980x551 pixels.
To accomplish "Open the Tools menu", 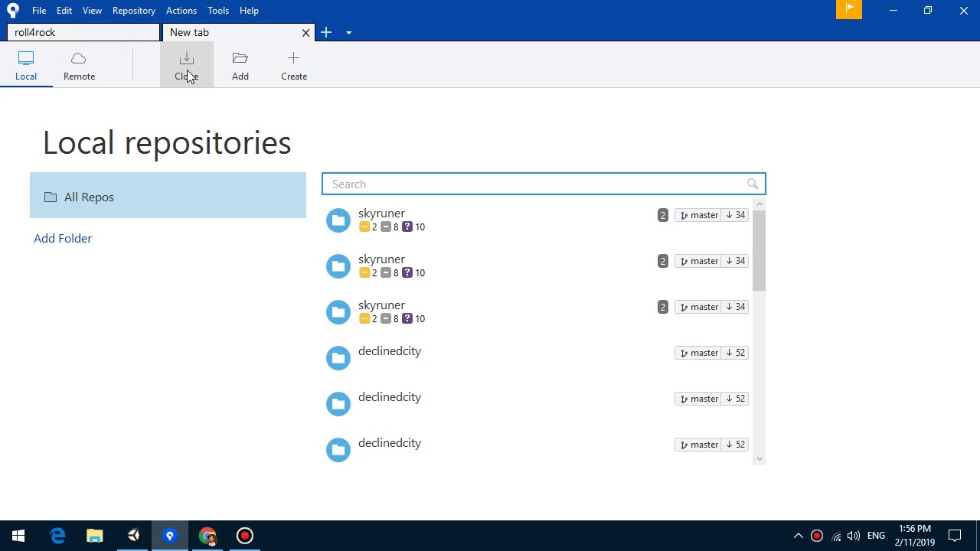I will coord(218,11).
